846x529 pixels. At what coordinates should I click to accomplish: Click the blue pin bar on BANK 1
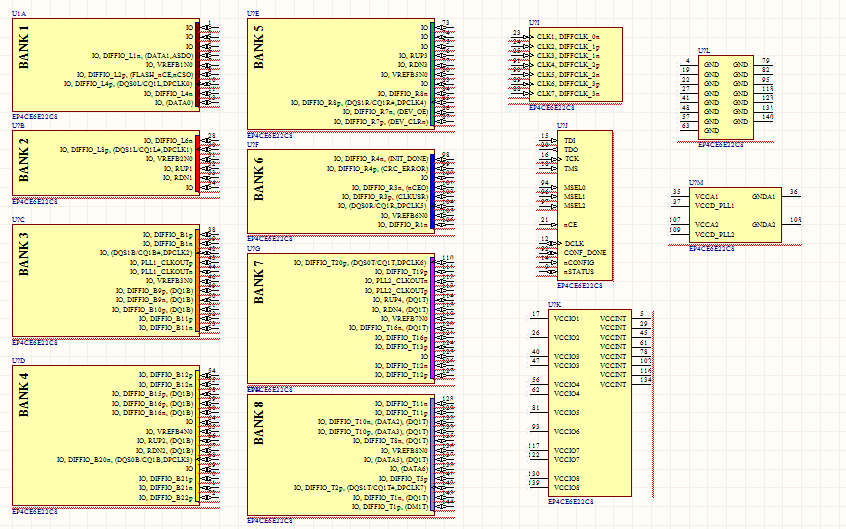click(197, 63)
